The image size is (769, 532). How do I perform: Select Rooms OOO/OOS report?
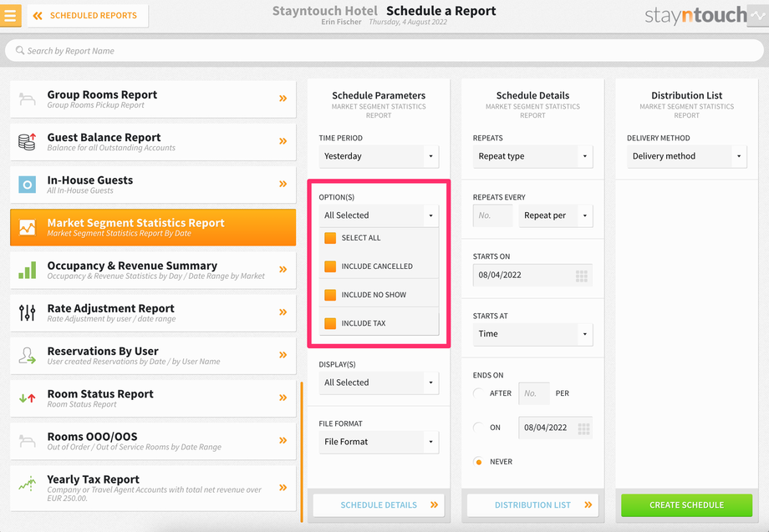[x=153, y=441]
